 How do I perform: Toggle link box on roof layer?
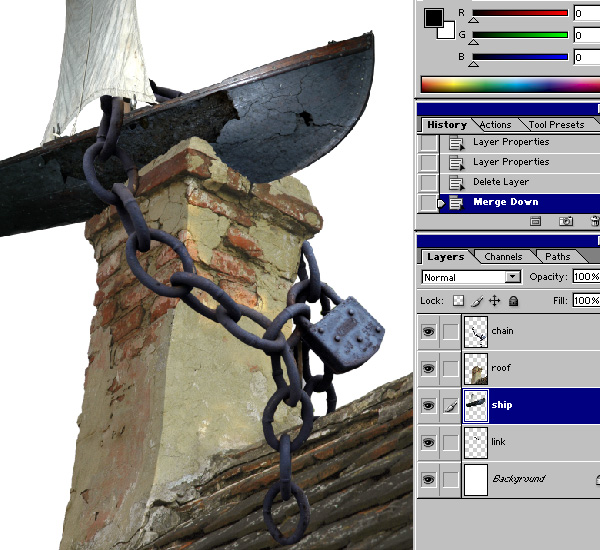[x=450, y=369]
